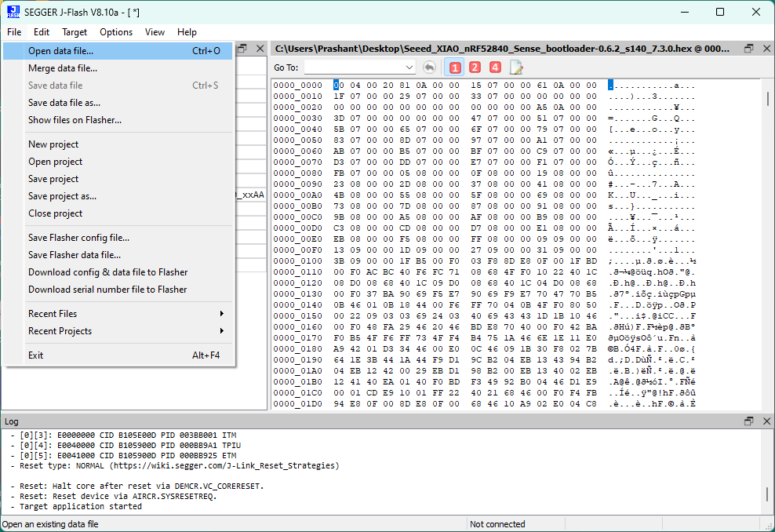Open the File menu
This screenshot has height=532, width=775.
click(14, 32)
